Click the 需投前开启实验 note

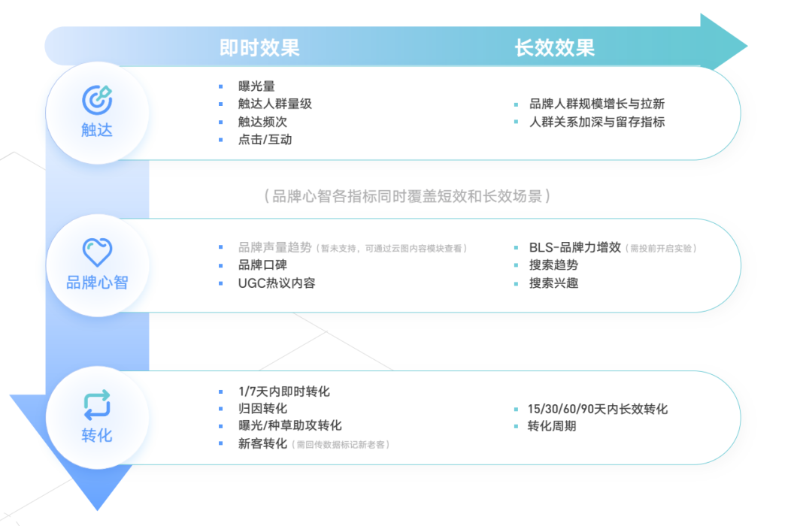pos(661,249)
